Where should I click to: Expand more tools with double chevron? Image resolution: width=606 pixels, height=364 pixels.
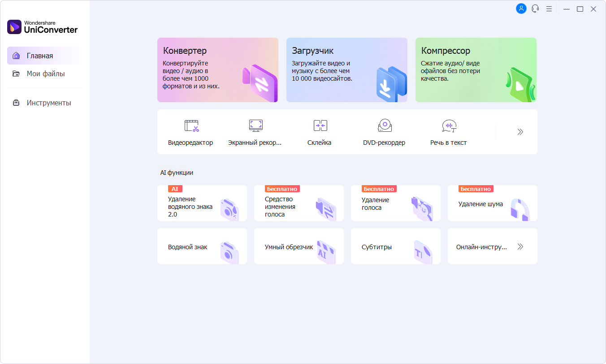[x=520, y=132]
